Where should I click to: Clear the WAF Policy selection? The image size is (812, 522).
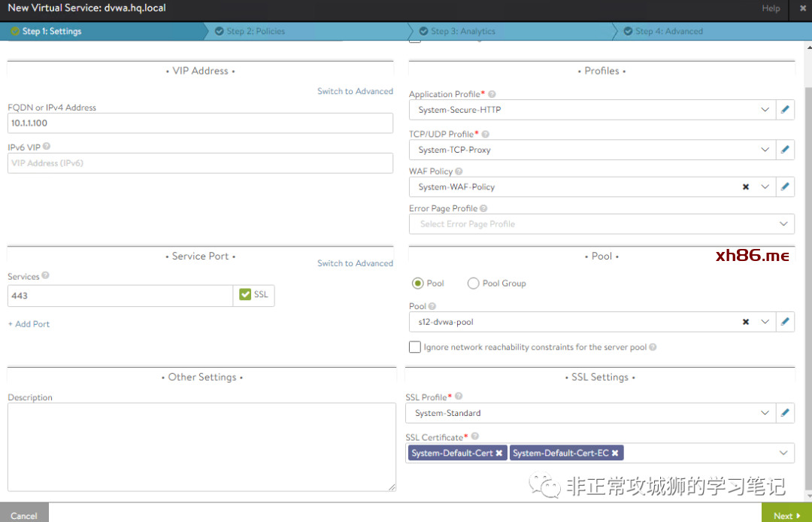pyautogui.click(x=746, y=187)
